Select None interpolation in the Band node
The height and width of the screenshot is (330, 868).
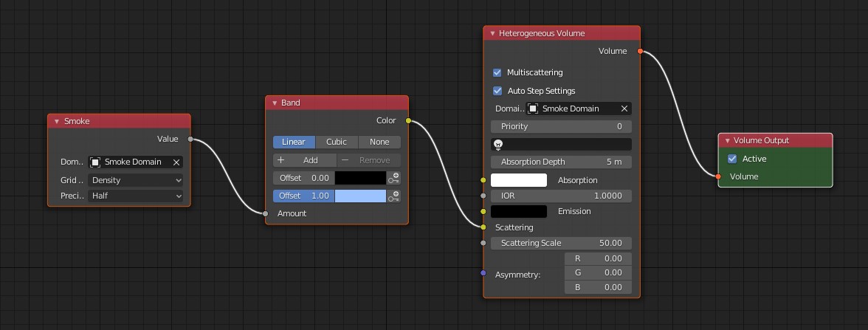[379, 142]
